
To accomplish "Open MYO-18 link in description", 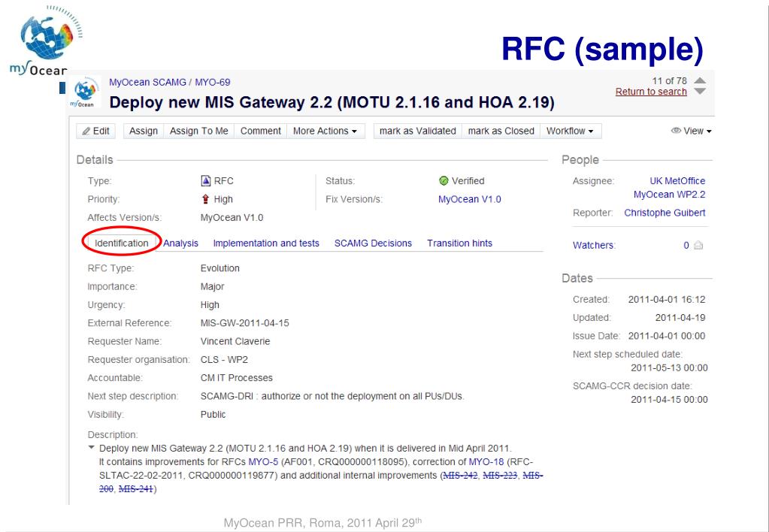I will [486, 462].
